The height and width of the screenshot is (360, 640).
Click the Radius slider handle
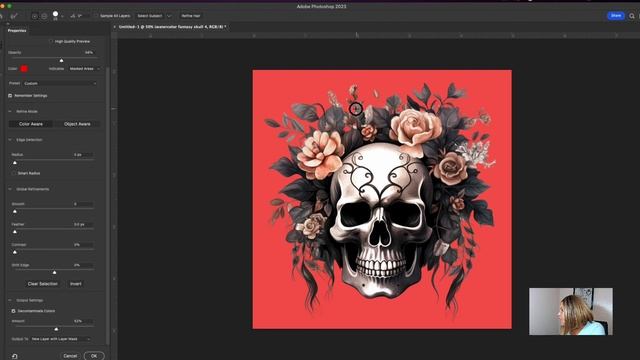pos(15,162)
